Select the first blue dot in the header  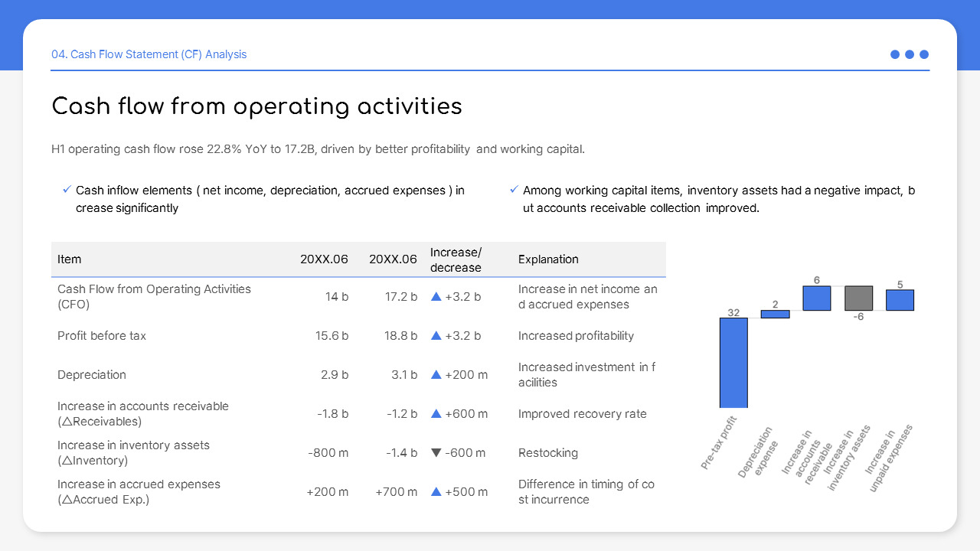click(894, 54)
